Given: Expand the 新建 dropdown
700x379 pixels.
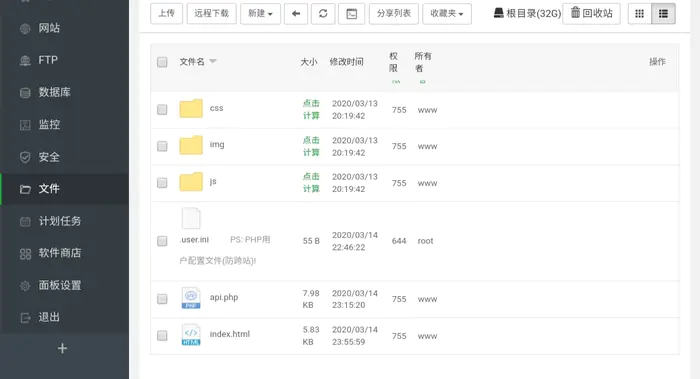Looking at the screenshot, I should [260, 13].
